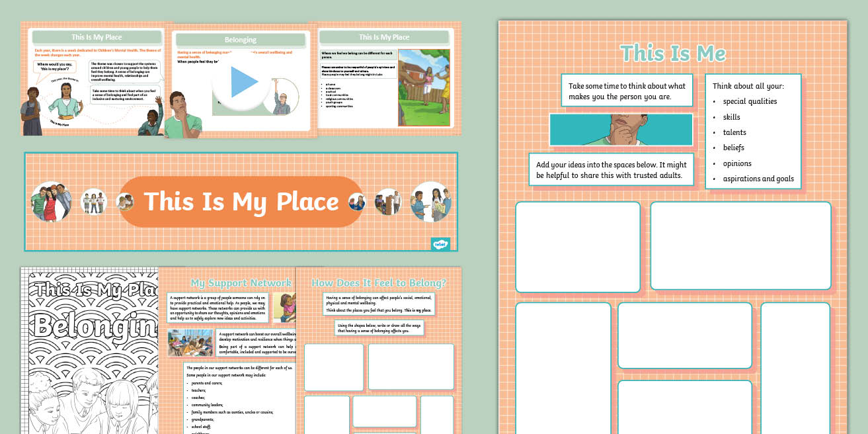The width and height of the screenshot is (868, 434).
Task: Select the 'Take some time to think' text box
Action: [x=626, y=91]
